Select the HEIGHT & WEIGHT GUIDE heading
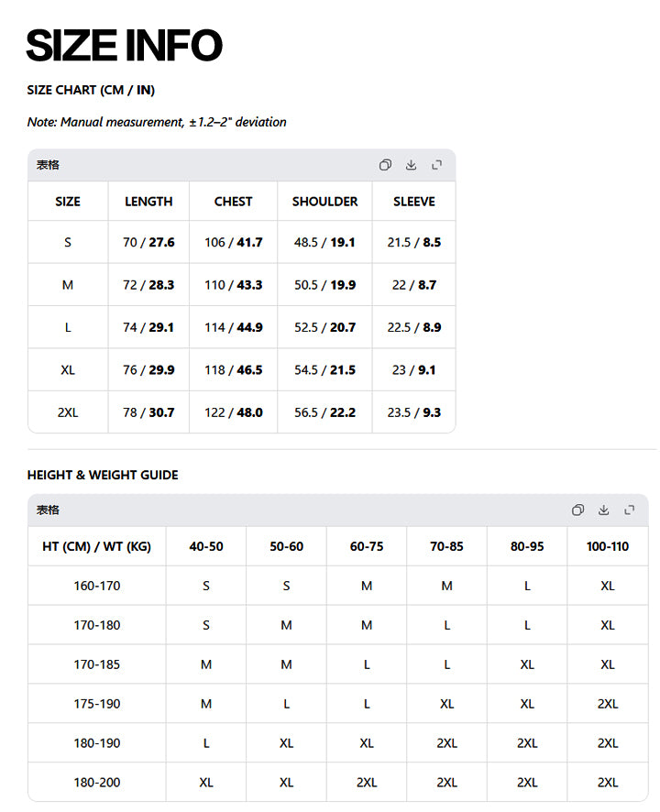660x812 pixels. 103,475
